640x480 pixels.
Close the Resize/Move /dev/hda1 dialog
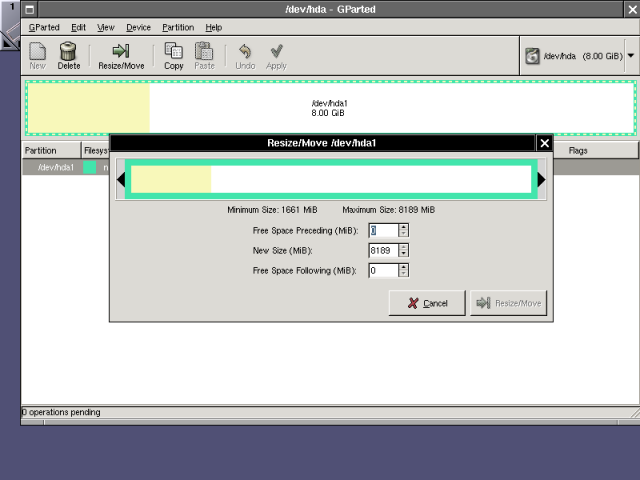[x=544, y=143]
